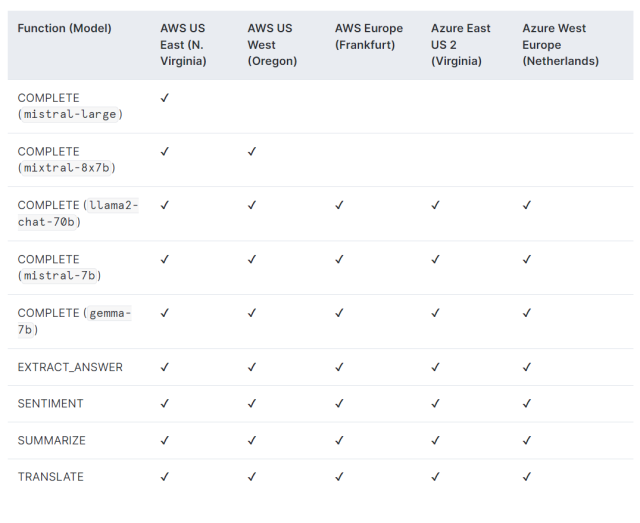
Task: Click the "AWS Europe (Frankfurt)" header
Action: [369, 36]
